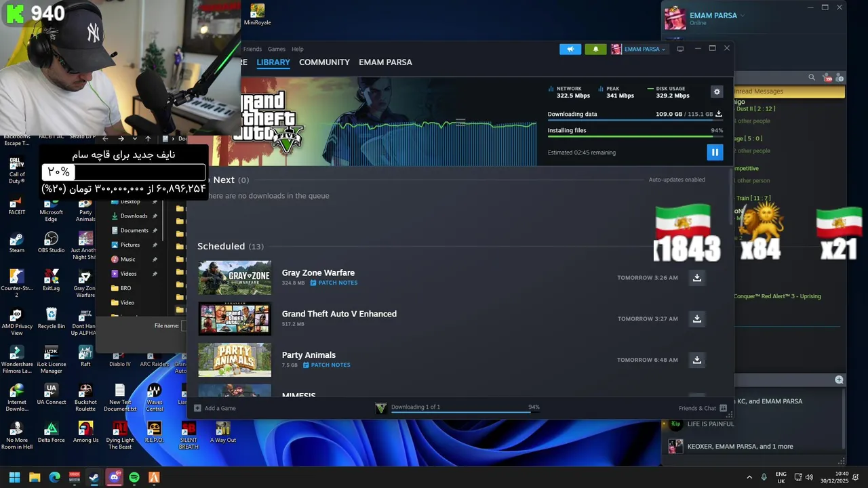Viewport: 868px width, 488px height.
Task: Open the Help menu in Steam
Action: pyautogui.click(x=298, y=49)
